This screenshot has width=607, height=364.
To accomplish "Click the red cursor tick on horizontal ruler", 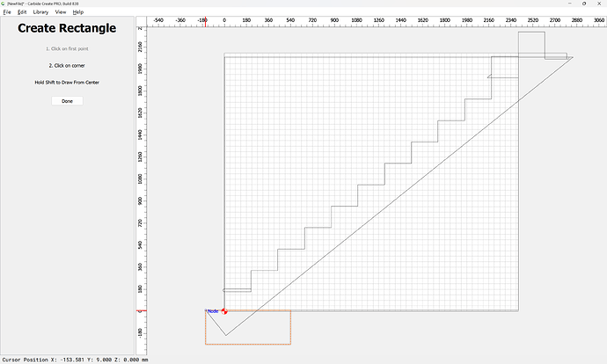I will point(206,23).
